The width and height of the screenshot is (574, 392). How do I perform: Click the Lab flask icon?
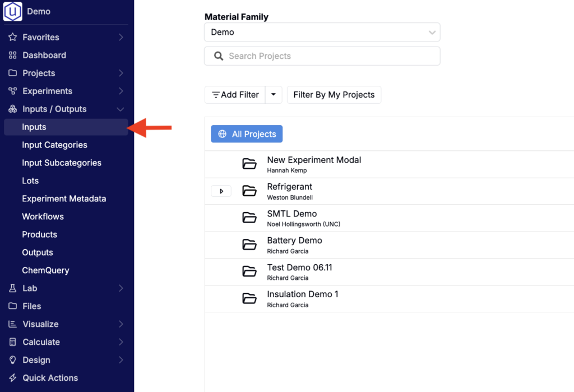[13, 288]
